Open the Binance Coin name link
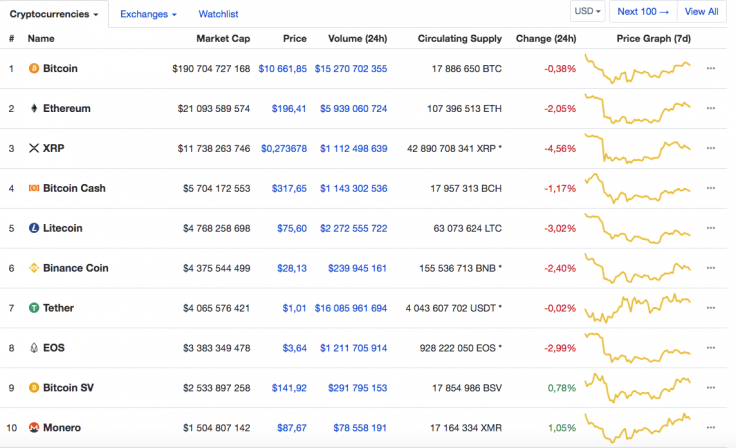Image resolution: width=736 pixels, height=448 pixels. pyautogui.click(x=76, y=268)
